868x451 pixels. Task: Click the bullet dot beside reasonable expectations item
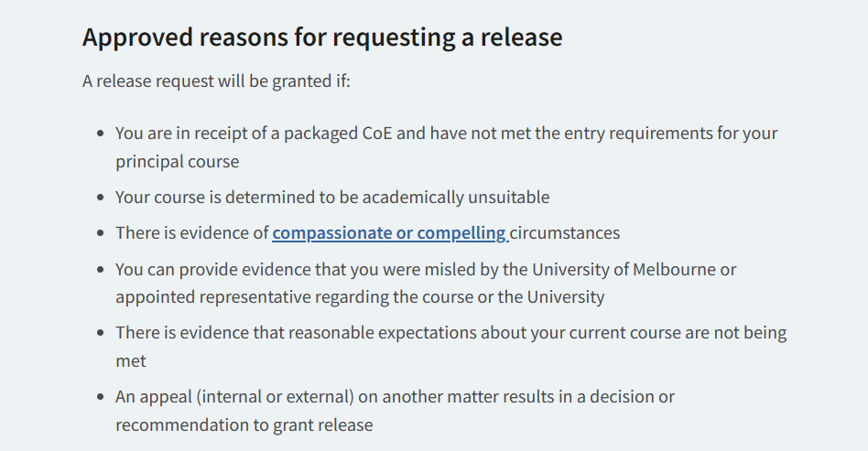coord(100,333)
